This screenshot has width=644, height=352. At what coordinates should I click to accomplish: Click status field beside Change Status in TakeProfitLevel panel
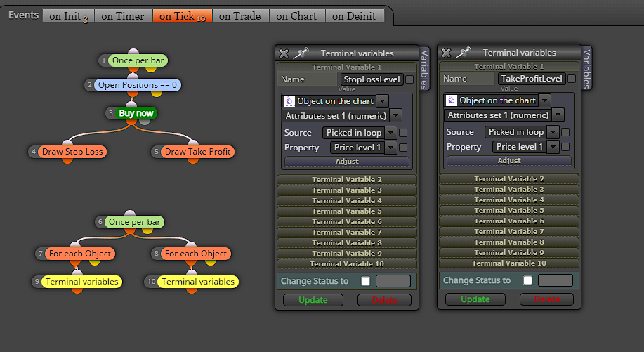[556, 280]
